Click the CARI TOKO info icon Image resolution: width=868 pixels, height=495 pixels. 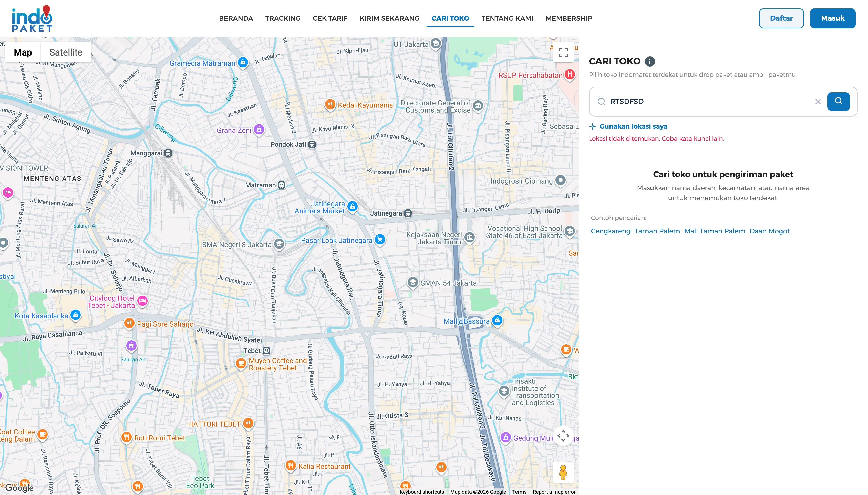(649, 61)
